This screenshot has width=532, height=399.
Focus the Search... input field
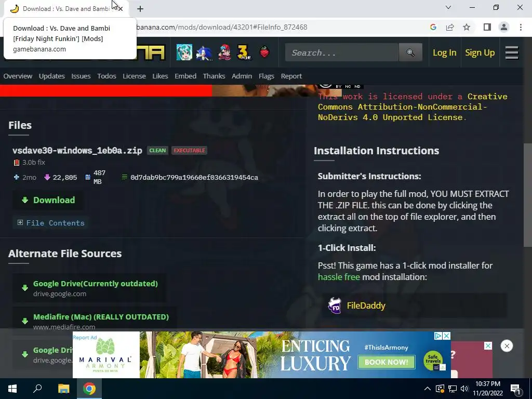coord(342,52)
